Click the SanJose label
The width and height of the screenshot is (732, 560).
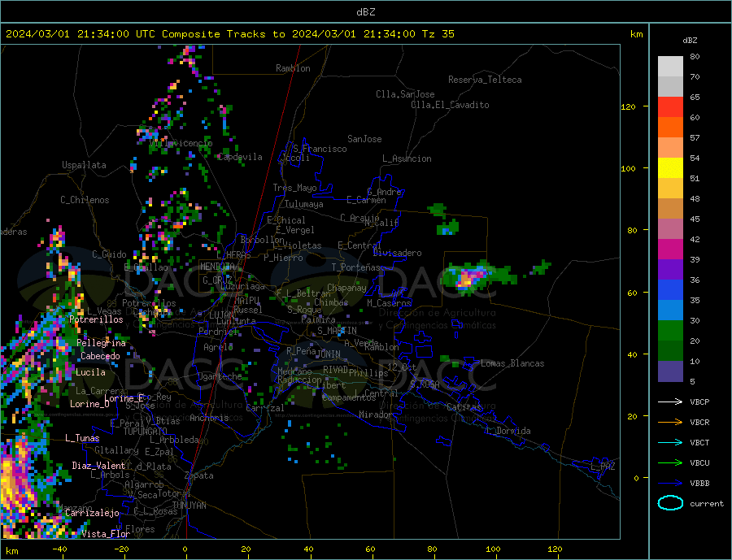(x=364, y=139)
